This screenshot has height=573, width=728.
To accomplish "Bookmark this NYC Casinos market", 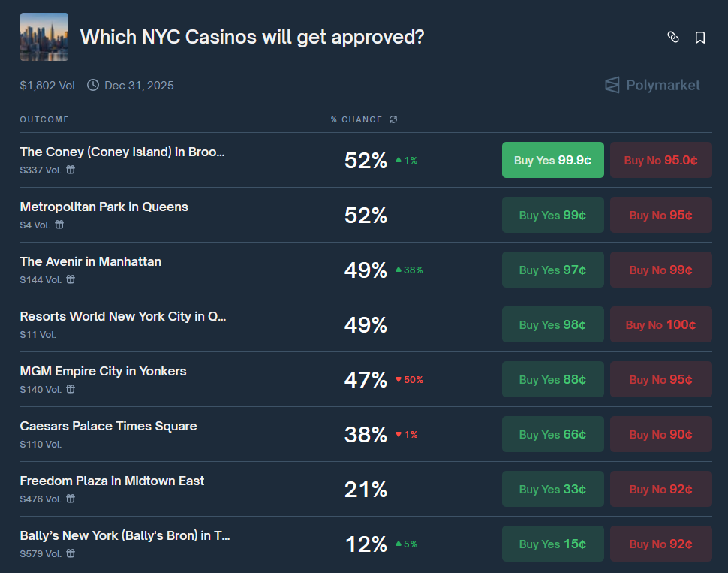I will tap(699, 38).
